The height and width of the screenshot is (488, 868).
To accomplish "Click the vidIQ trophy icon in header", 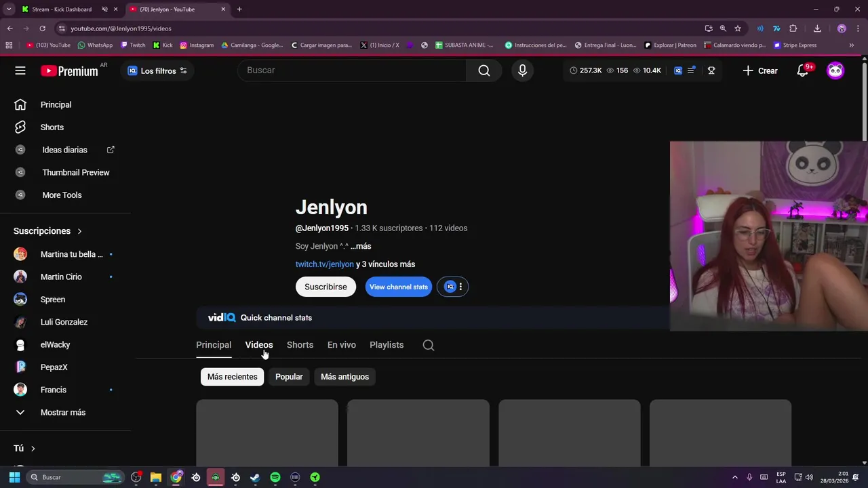I will (x=711, y=70).
